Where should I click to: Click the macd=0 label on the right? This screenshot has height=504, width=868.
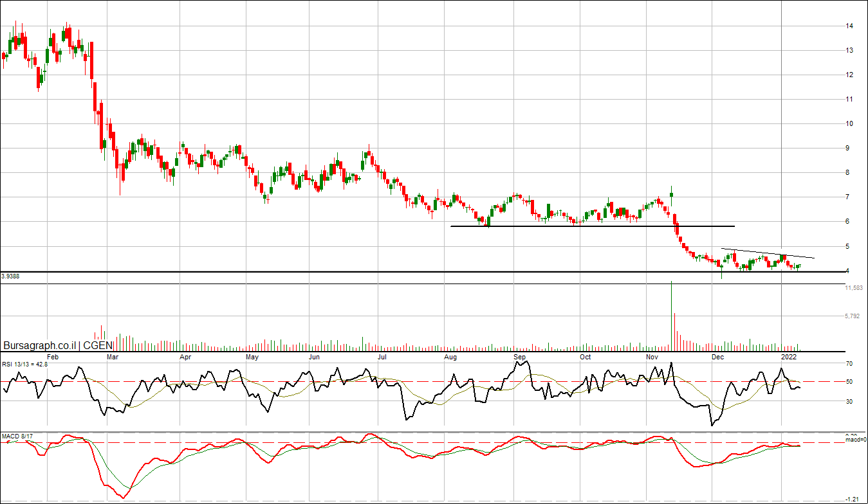tap(856, 440)
